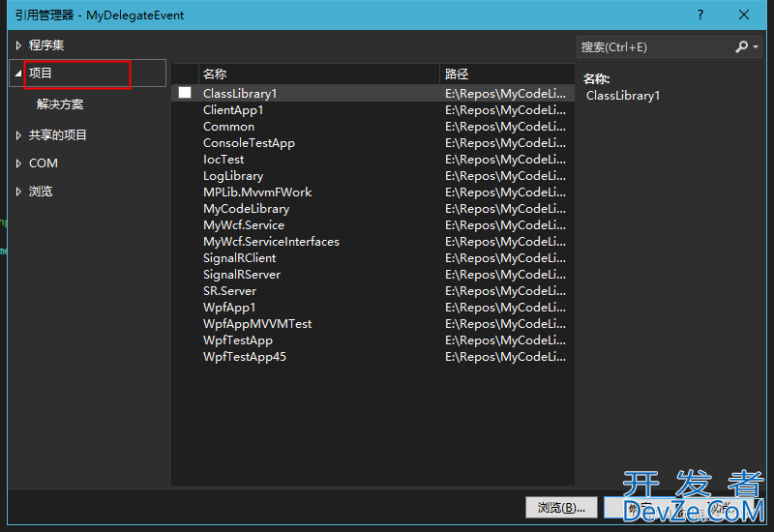774x532 pixels.
Task: Sort by the 名称 column header
Action: click(x=319, y=74)
